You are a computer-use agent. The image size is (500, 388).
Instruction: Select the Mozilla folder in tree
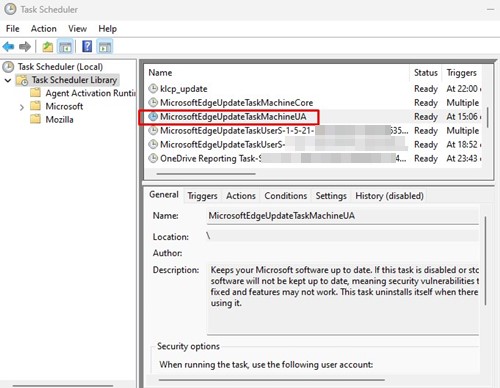pyautogui.click(x=59, y=119)
